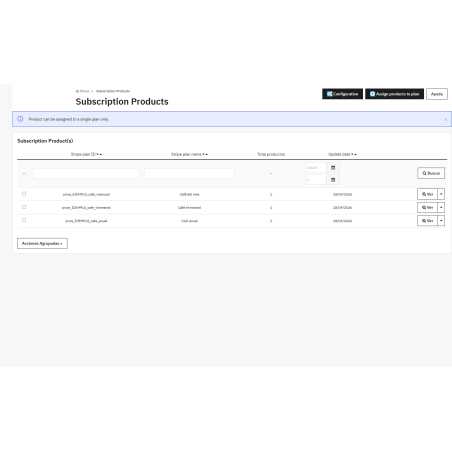
Task: Click the Buscar search button
Action: (431, 173)
